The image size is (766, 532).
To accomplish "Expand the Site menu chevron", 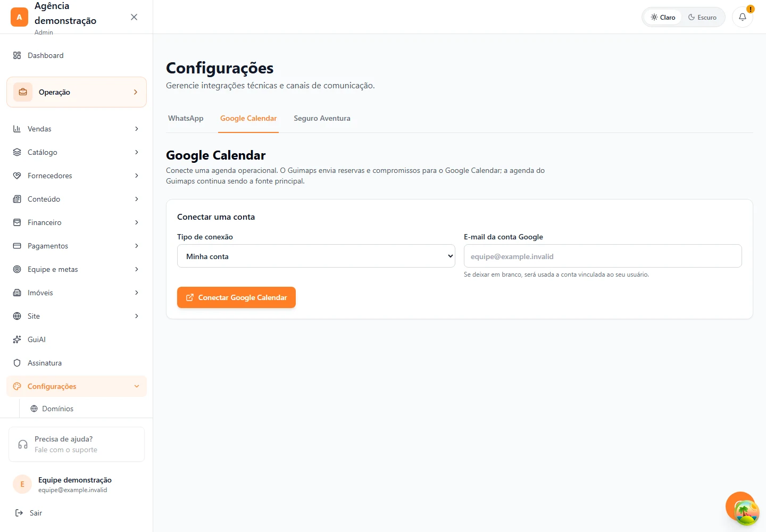I will [137, 316].
